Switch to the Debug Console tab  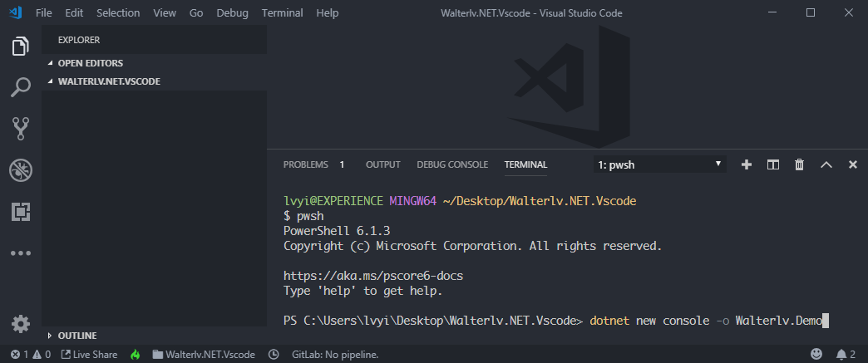[452, 164]
